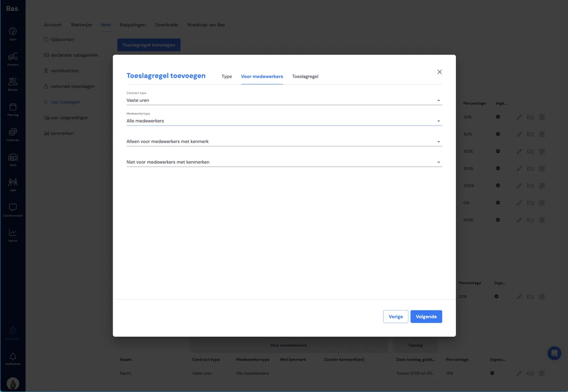
Task: Open the Contract type dropdown
Action: [284, 98]
